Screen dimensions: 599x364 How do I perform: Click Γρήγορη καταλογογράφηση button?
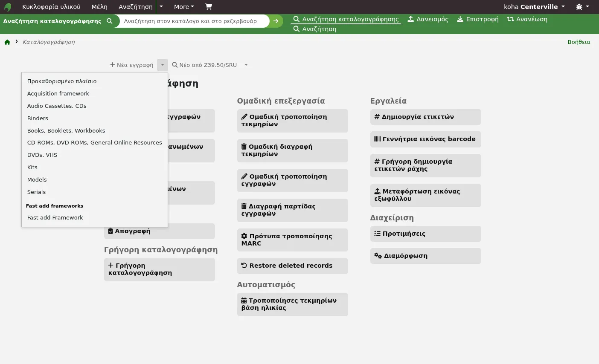[x=159, y=269]
